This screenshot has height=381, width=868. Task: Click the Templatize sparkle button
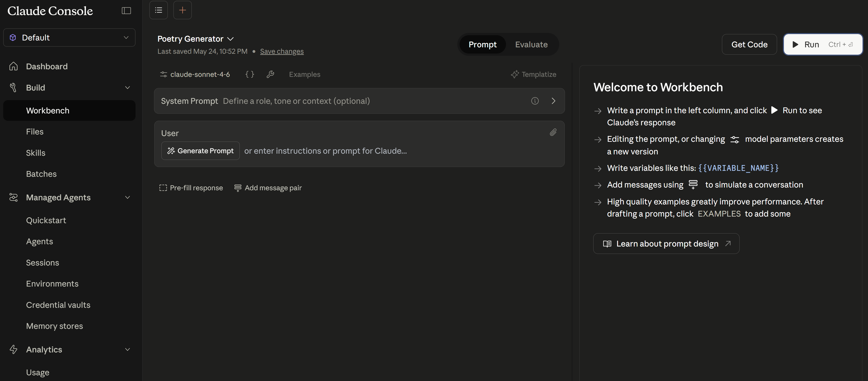[534, 74]
